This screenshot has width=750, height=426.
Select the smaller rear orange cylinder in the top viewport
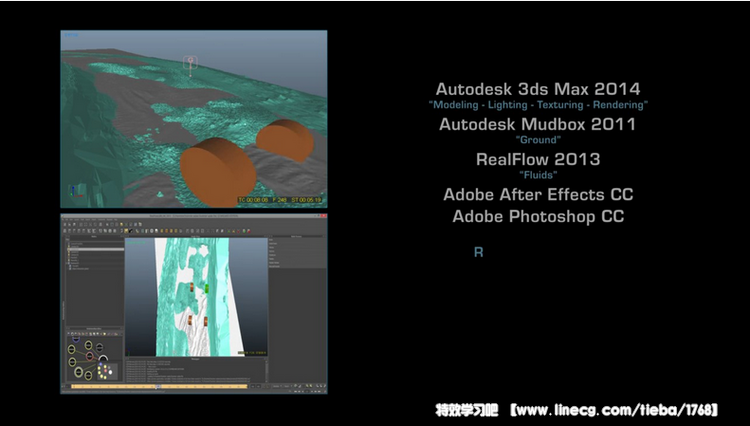[285, 140]
